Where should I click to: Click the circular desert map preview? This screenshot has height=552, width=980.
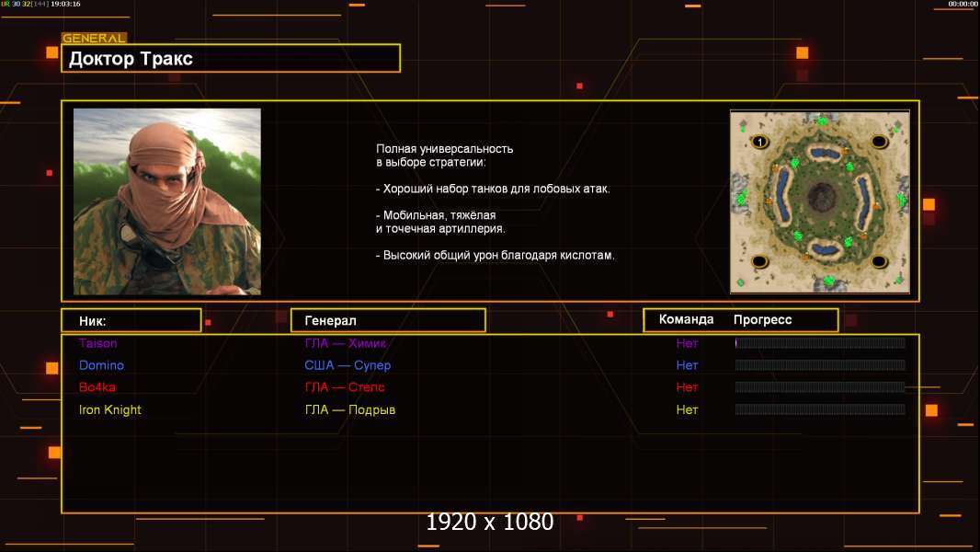(820, 201)
